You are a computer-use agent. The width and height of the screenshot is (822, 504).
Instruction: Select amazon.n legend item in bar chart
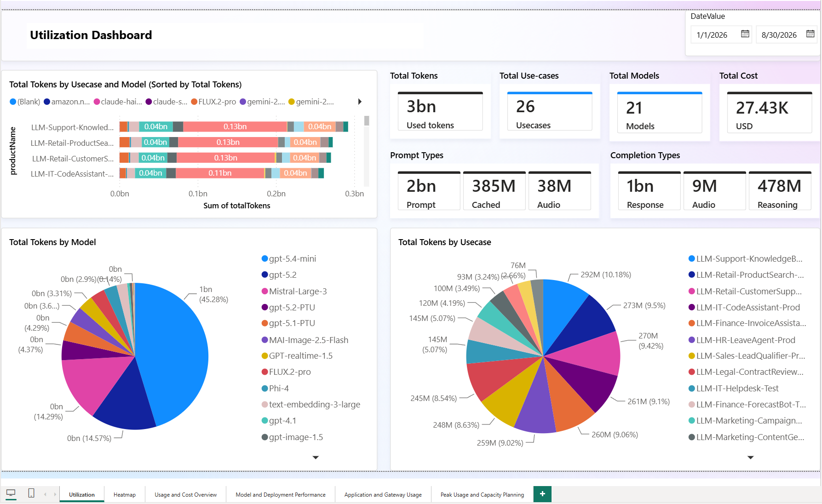coord(67,102)
